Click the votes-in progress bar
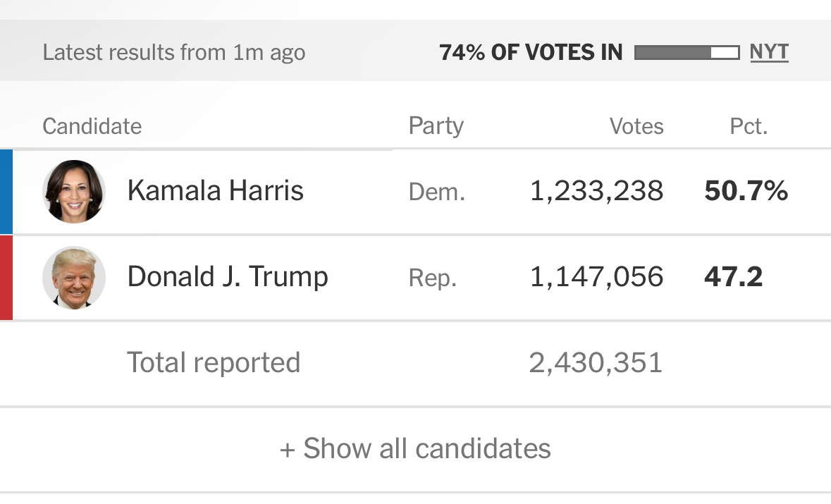This screenshot has width=831, height=504. [x=687, y=52]
